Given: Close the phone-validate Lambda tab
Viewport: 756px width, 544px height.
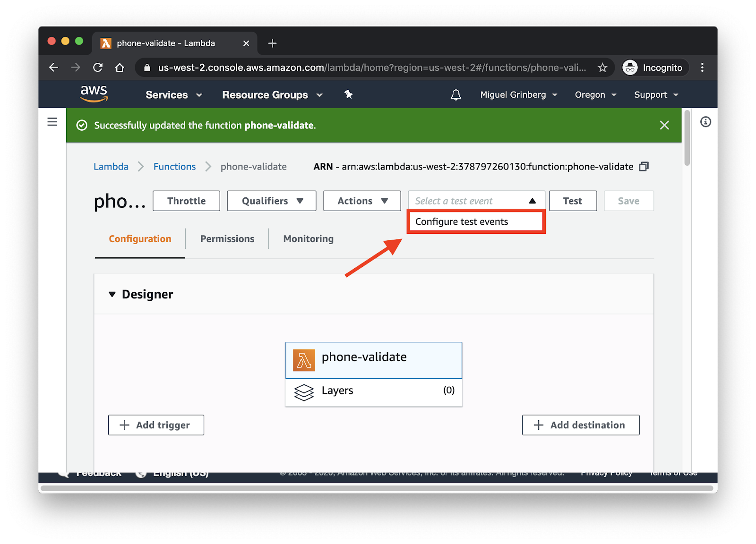Looking at the screenshot, I should pos(246,43).
